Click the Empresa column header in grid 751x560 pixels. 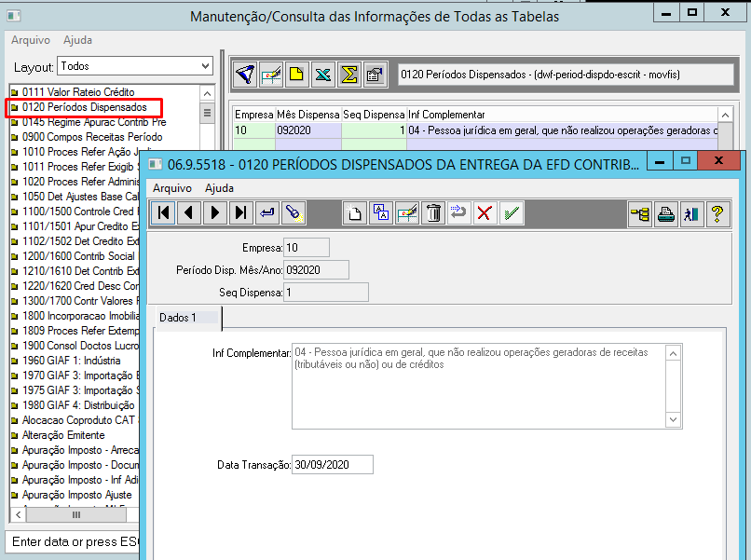(253, 115)
